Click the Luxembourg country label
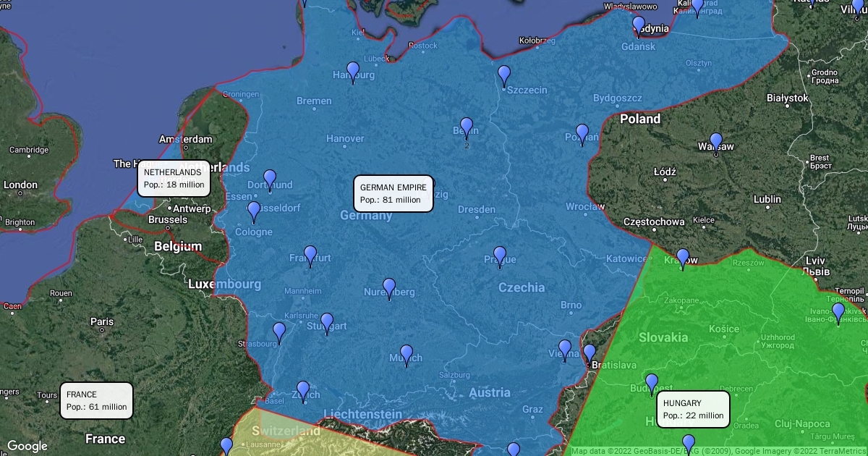Screen dimensions: 868x456 tap(224, 284)
